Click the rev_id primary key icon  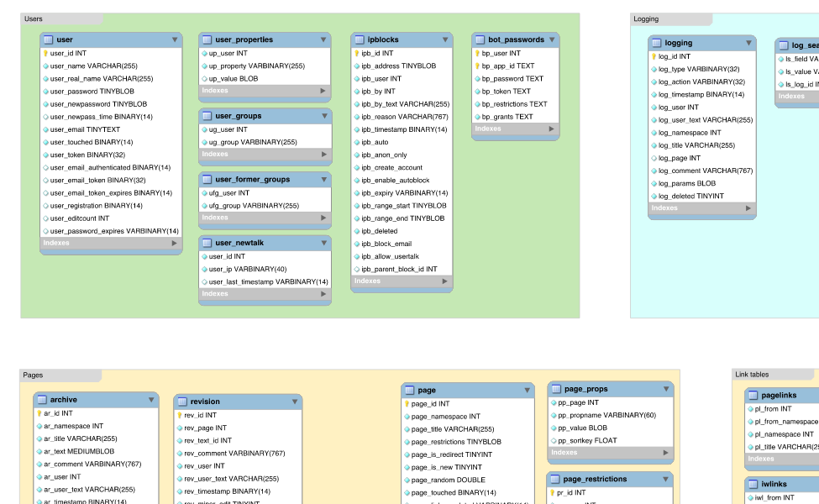tap(179, 415)
